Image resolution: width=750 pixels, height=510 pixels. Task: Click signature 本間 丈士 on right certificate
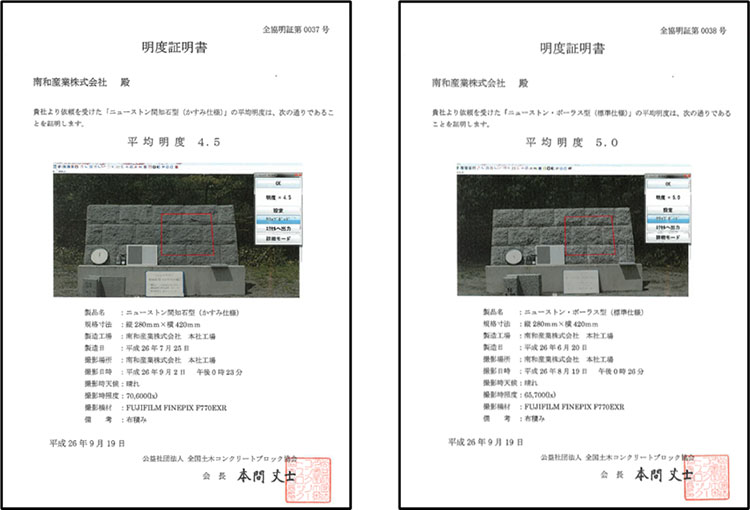pos(664,475)
